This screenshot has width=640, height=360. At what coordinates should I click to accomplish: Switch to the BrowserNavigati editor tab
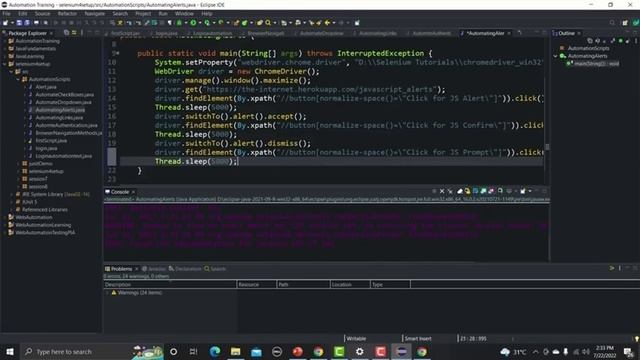coord(265,33)
